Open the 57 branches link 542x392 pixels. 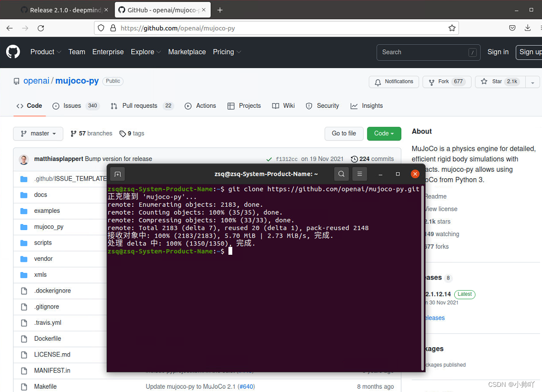click(x=91, y=133)
